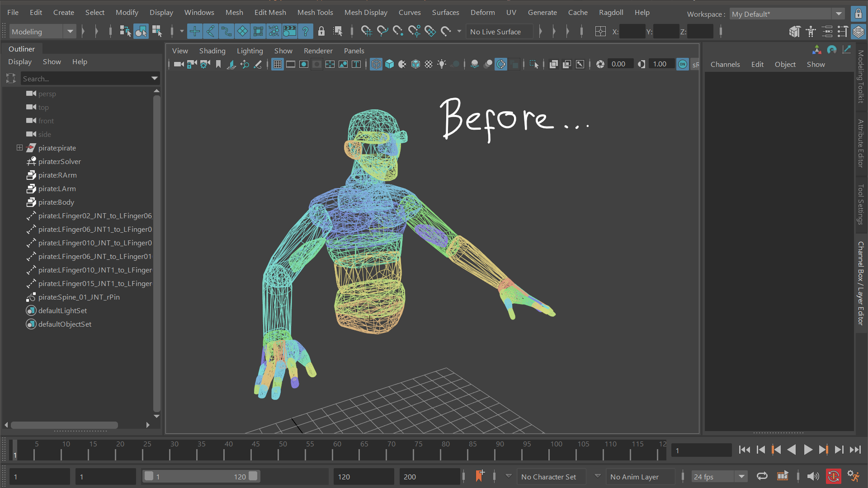Screen dimensions: 868x488
Task: Open the Mesh Tools menu
Action: [x=315, y=12]
